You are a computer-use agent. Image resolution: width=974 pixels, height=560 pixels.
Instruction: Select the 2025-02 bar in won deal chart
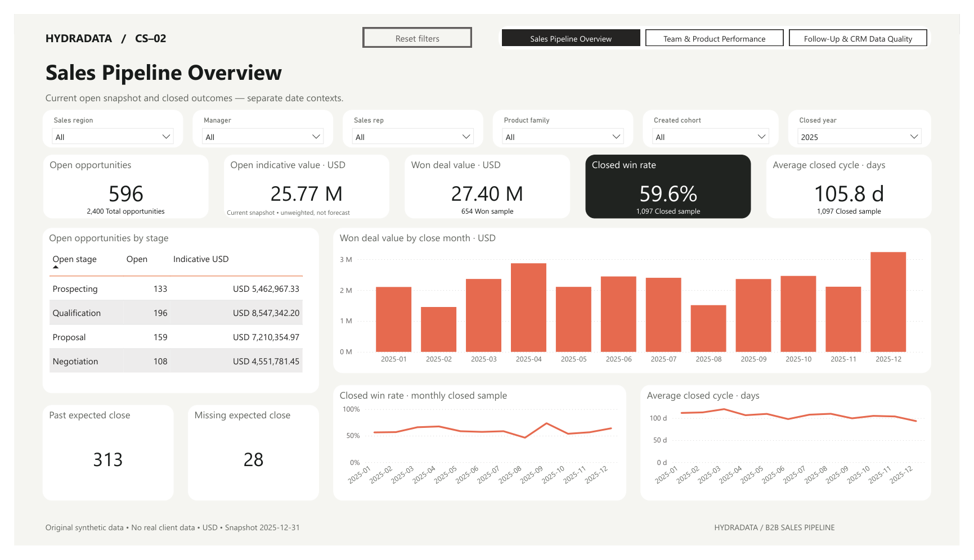[x=438, y=329]
